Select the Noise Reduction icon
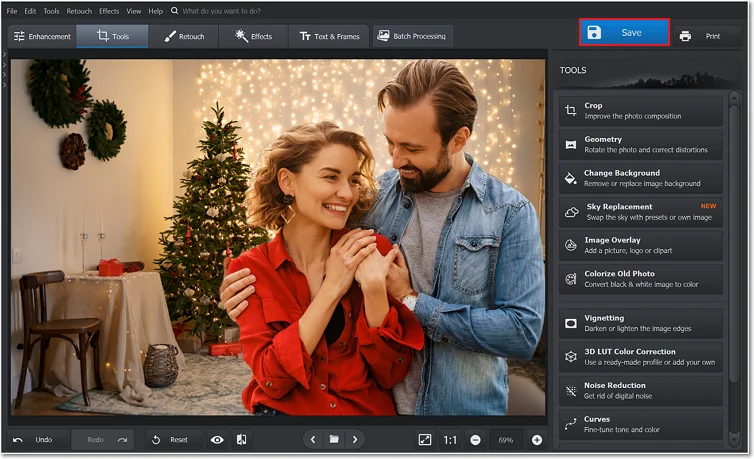Image resolution: width=754 pixels, height=459 pixels. point(571,391)
